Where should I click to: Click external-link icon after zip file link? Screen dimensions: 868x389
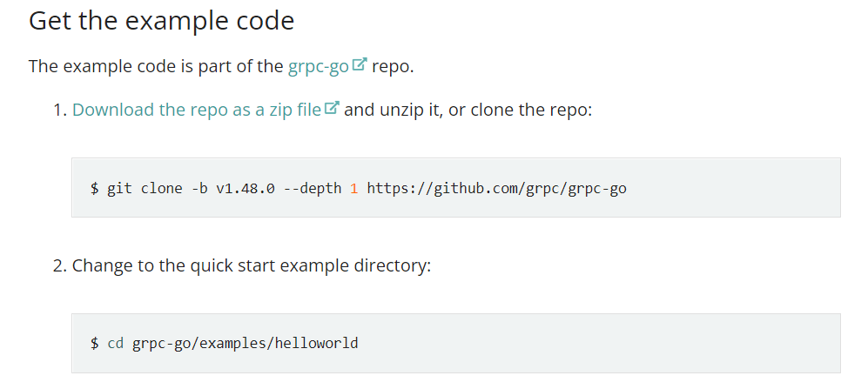click(x=331, y=107)
